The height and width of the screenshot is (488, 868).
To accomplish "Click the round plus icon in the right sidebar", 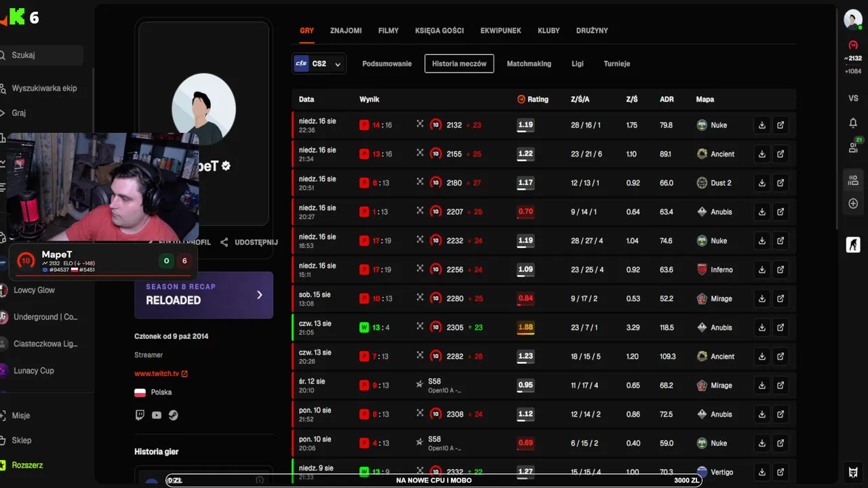I will [853, 203].
